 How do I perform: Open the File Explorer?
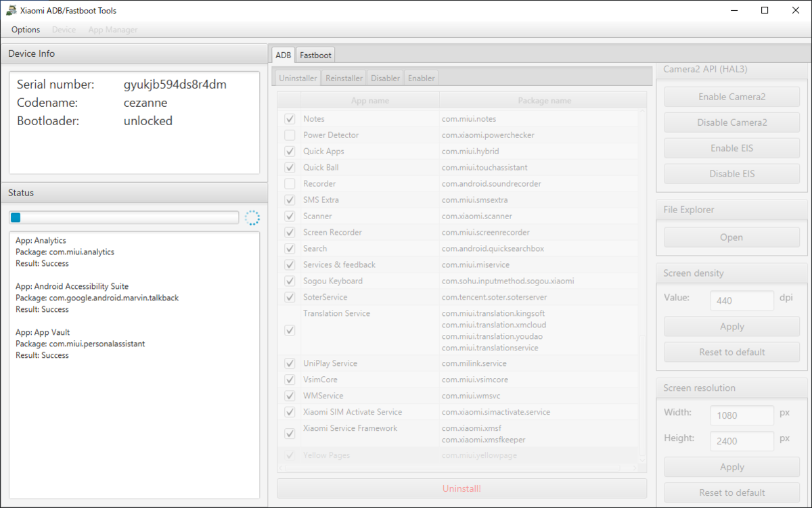coord(731,237)
